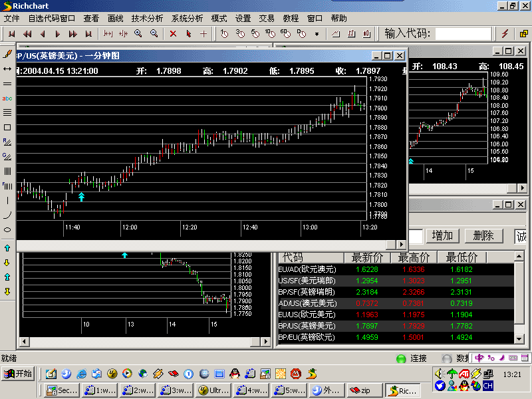The image size is (532, 399).
Task: Expand the period dropdown arrow in toolbar
Action: 317,34
